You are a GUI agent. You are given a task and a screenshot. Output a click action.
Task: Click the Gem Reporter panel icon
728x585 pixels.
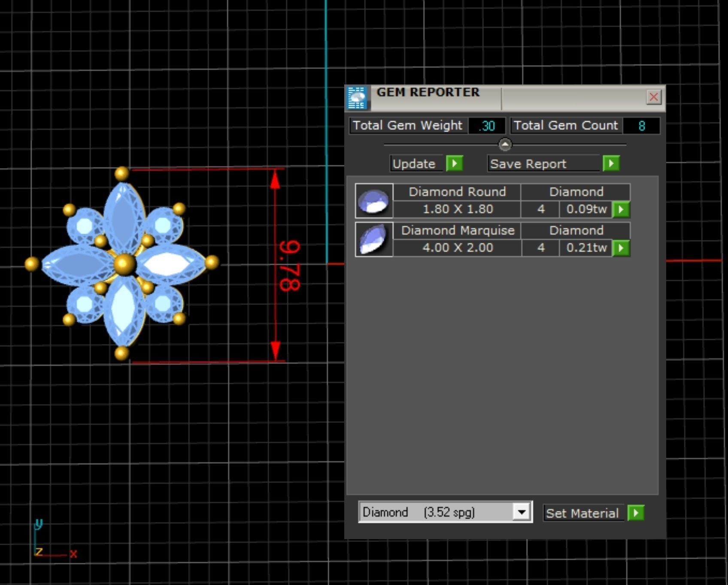pos(357,98)
